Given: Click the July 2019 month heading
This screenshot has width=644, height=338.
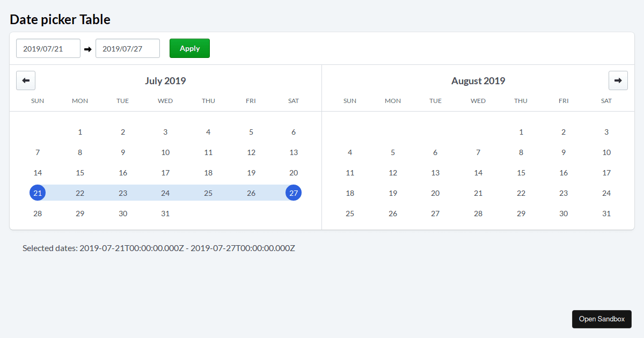Looking at the screenshot, I should coord(165,80).
